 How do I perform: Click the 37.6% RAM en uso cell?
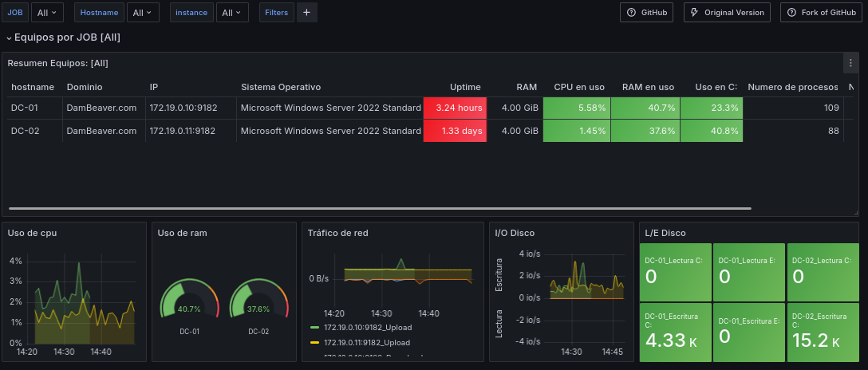tap(645, 131)
